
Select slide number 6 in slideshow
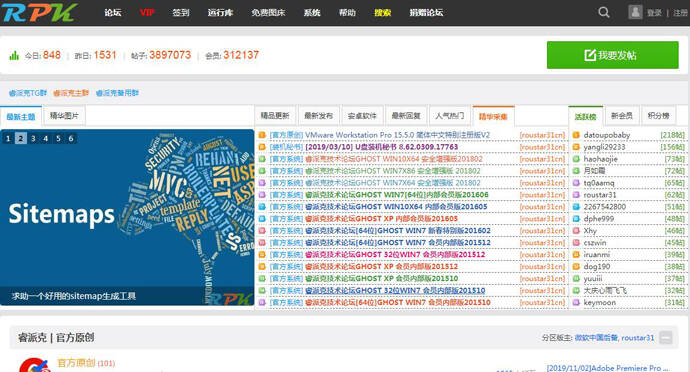click(71, 138)
